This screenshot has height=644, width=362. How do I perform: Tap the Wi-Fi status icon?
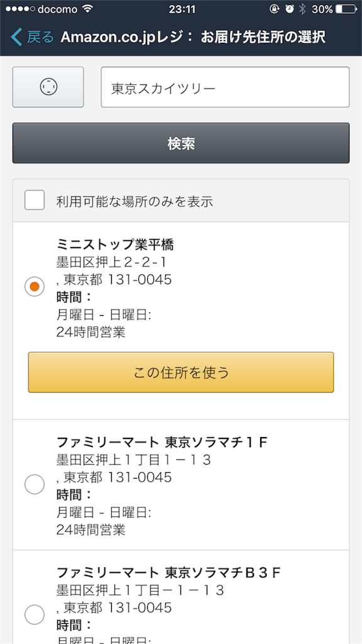87,9
